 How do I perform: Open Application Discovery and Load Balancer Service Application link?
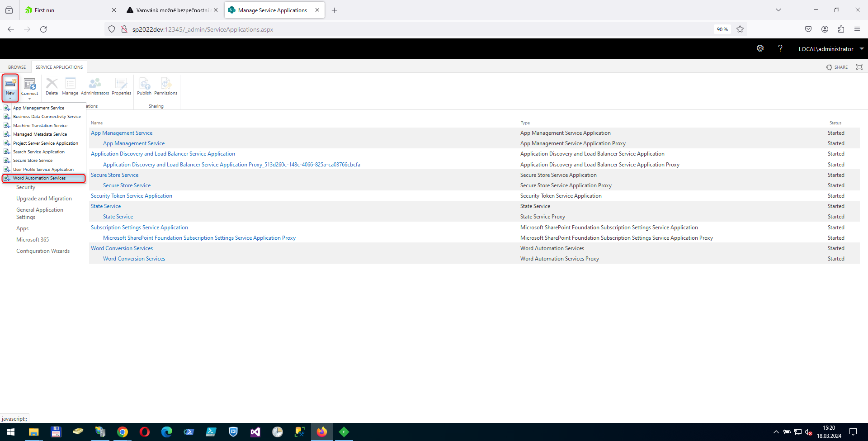point(163,154)
